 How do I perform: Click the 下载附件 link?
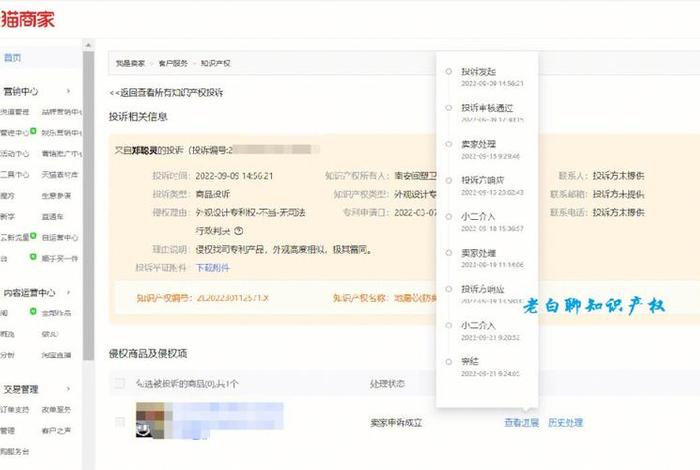pos(212,268)
